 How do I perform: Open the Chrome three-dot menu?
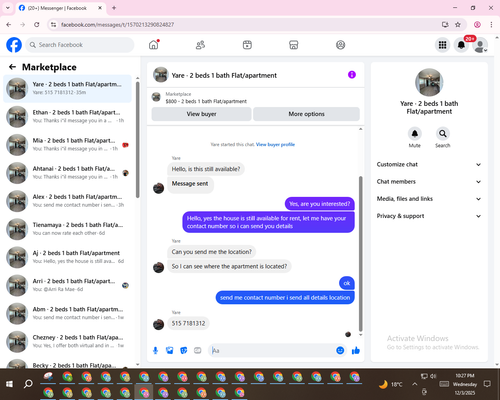491,24
